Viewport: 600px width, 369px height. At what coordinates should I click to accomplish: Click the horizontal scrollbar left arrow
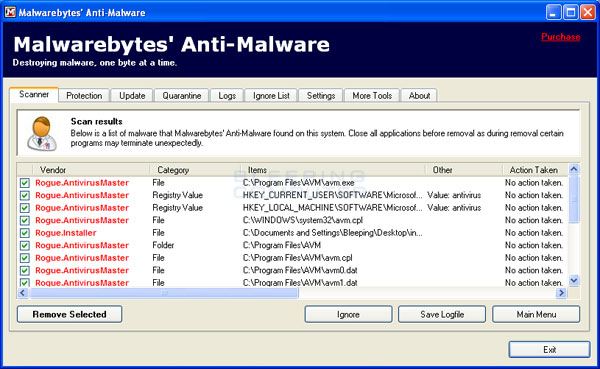(x=22, y=293)
